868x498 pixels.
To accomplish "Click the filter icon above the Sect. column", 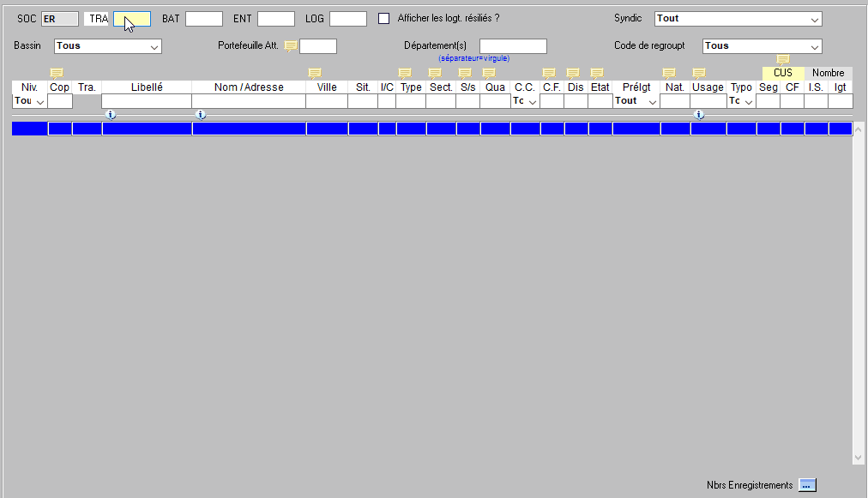I will [x=434, y=73].
